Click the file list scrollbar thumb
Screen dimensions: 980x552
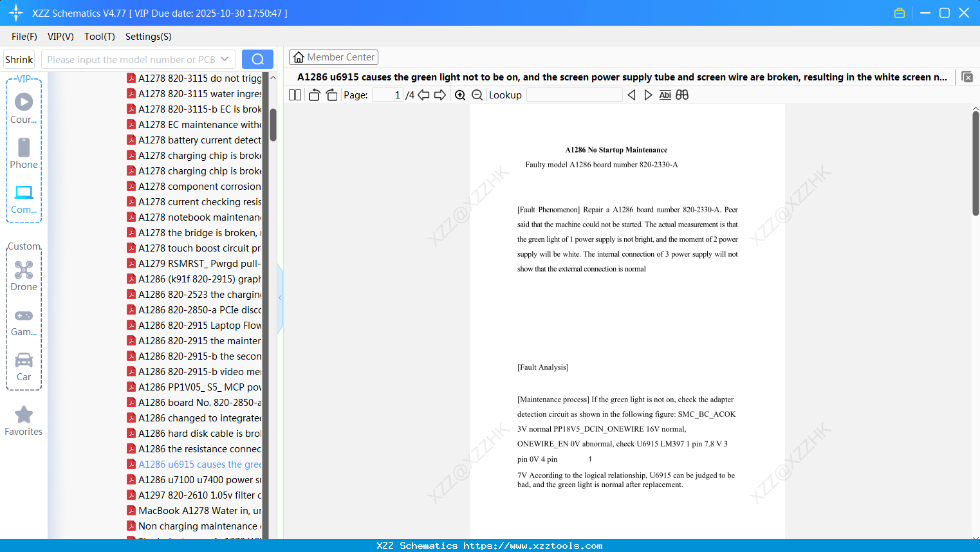[273, 125]
